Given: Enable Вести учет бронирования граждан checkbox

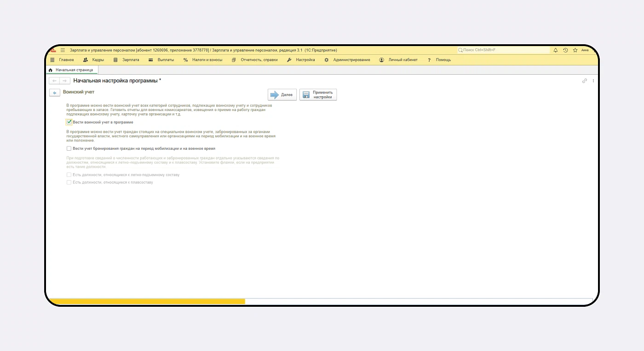Looking at the screenshot, I should tap(69, 149).
